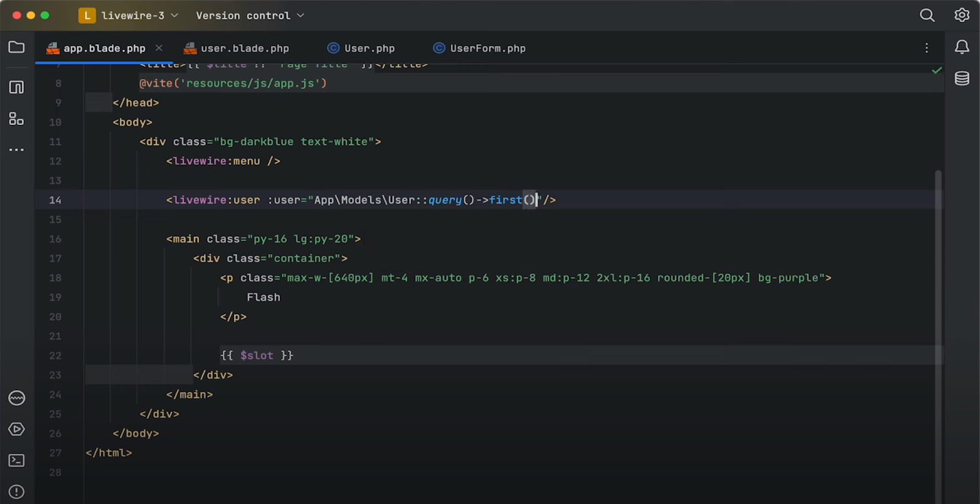Click the livewire:user tag name
980x504 pixels.
[x=213, y=200]
